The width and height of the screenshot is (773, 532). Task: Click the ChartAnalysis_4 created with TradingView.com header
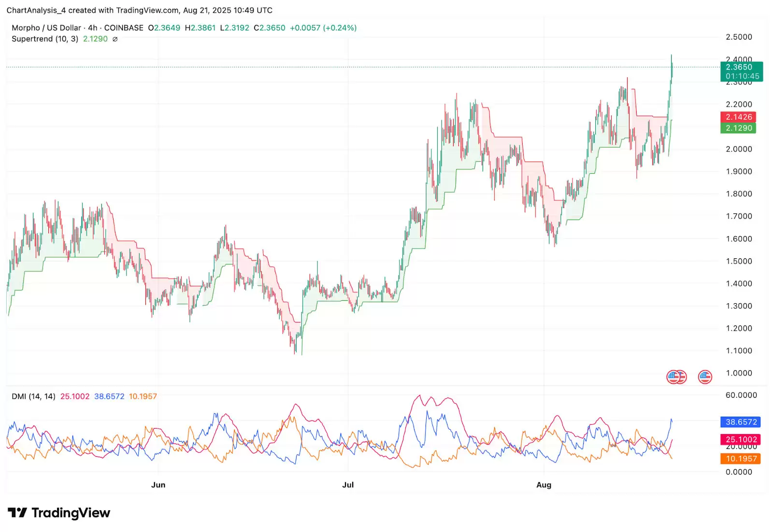[139, 10]
